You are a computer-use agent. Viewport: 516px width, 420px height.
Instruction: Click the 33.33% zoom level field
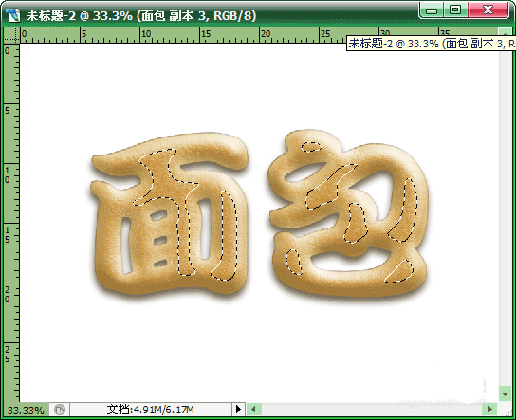point(26,410)
